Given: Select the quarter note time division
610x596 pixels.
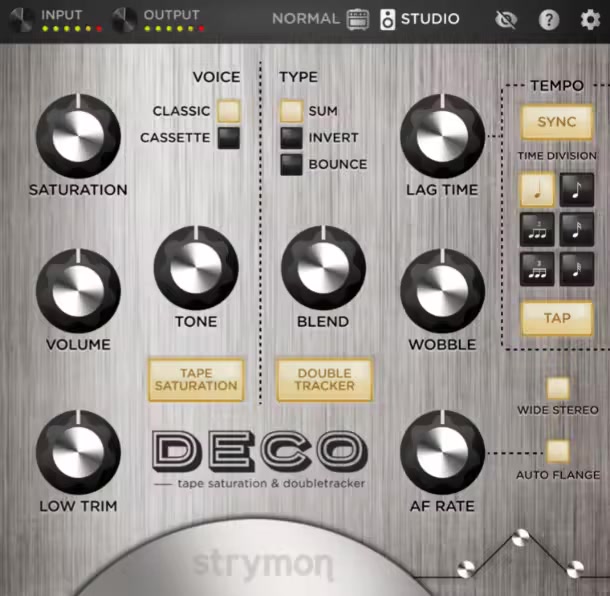Looking at the screenshot, I should point(537,190).
